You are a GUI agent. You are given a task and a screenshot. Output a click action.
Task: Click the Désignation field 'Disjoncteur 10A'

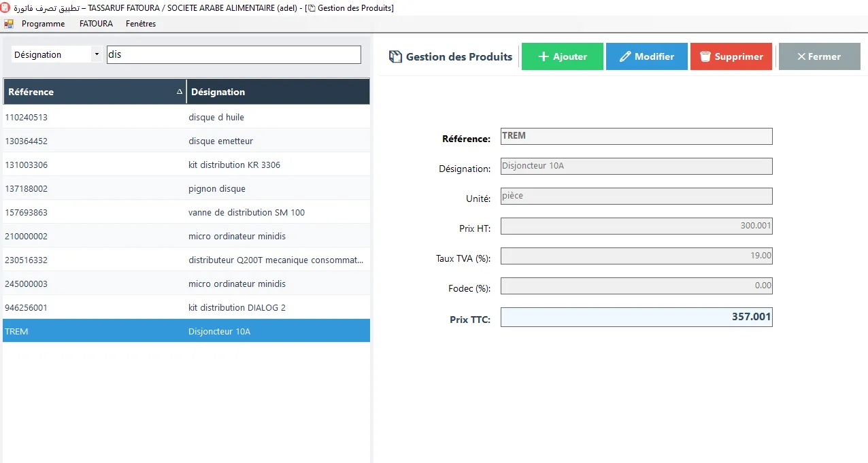tap(637, 166)
